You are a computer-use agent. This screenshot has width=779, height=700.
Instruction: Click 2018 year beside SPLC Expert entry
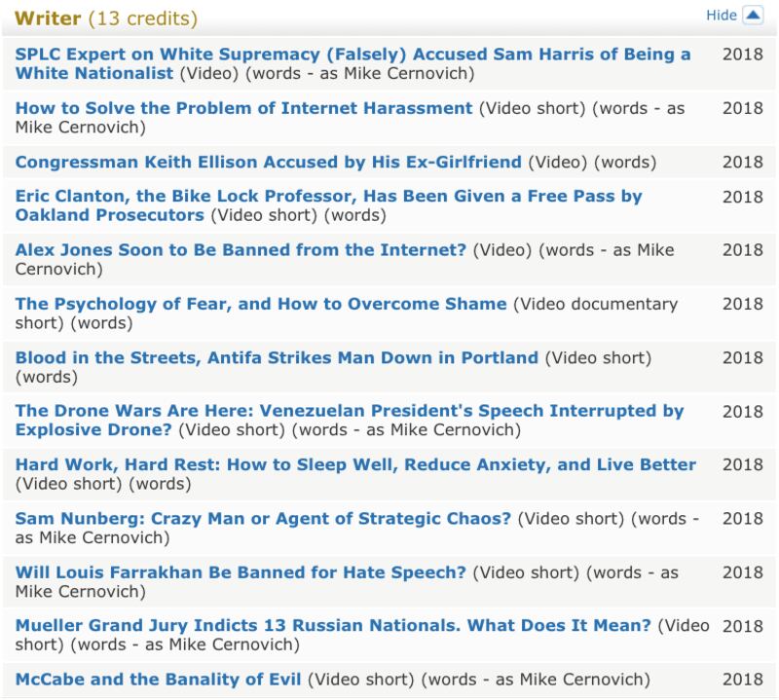click(x=742, y=55)
